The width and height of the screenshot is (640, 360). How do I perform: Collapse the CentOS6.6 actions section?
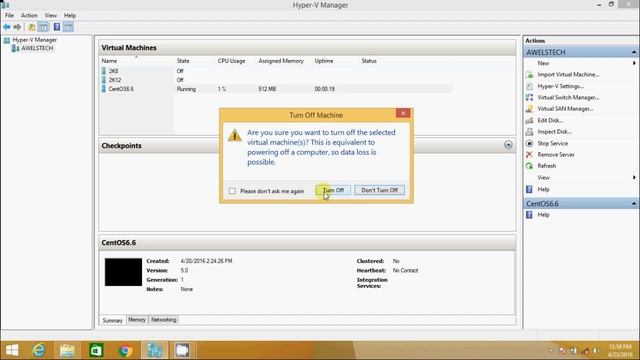point(634,204)
